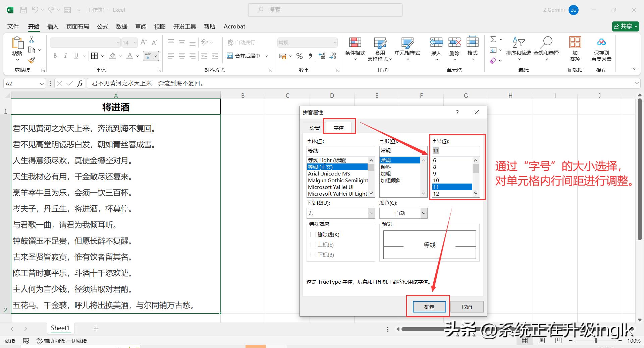
Task: Apply bold formatting with the B icon
Action: pyautogui.click(x=55, y=56)
